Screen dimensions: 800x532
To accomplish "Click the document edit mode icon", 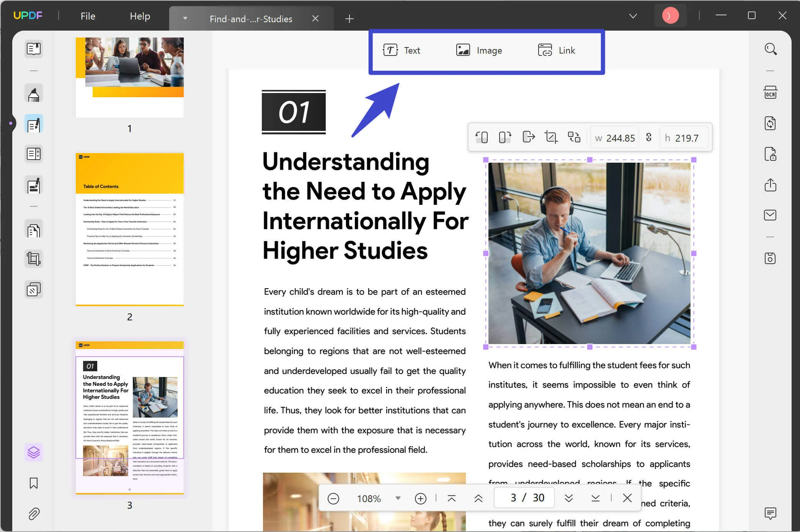I will [34, 125].
